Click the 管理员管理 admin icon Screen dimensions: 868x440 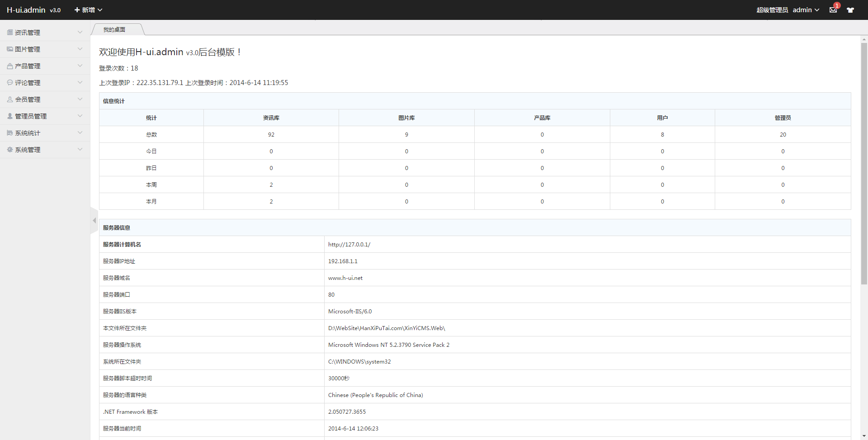click(x=10, y=116)
